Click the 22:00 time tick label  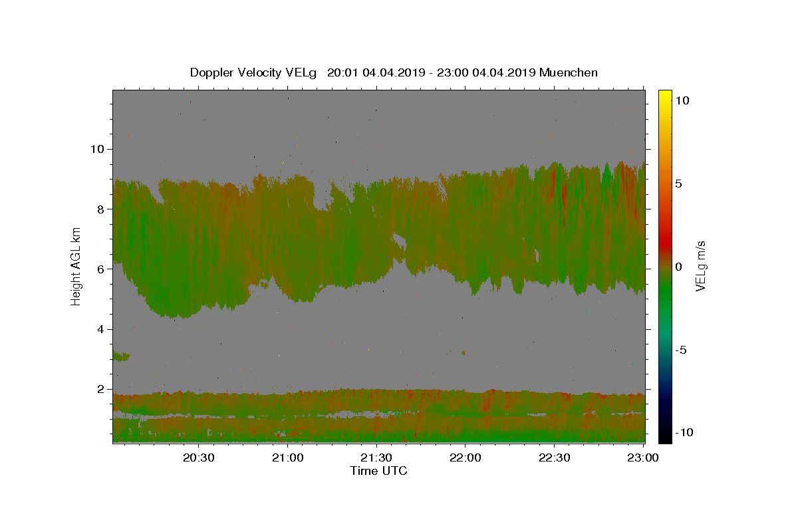[465, 458]
